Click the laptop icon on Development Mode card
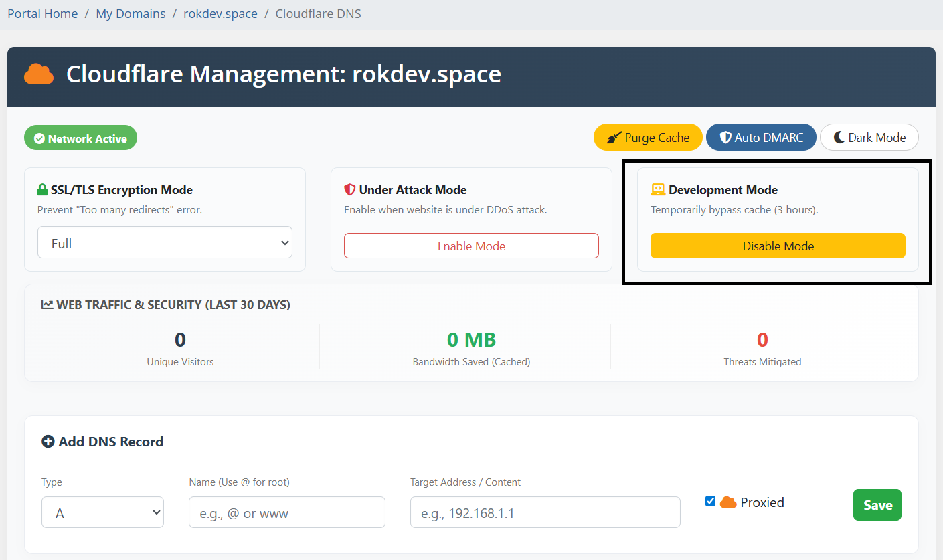Viewport: 943px width, 560px height. 657,189
